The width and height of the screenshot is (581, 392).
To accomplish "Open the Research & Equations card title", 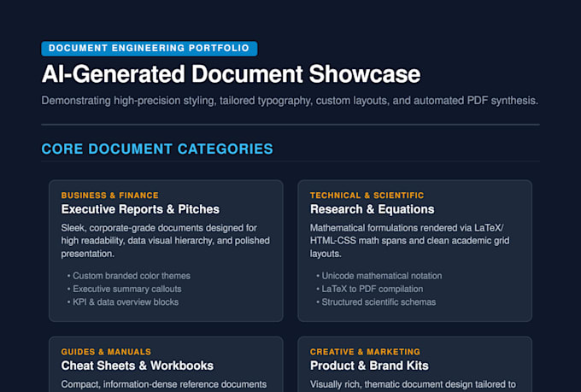I will (372, 209).
